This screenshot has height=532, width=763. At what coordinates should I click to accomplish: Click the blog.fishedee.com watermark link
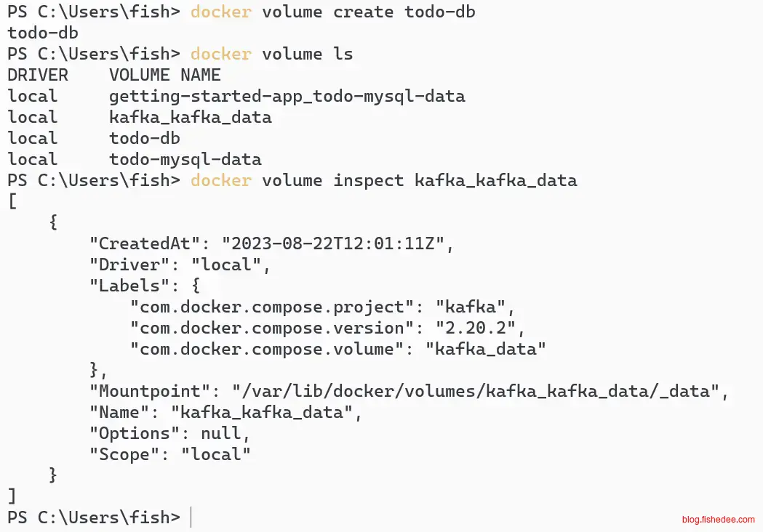point(718,520)
